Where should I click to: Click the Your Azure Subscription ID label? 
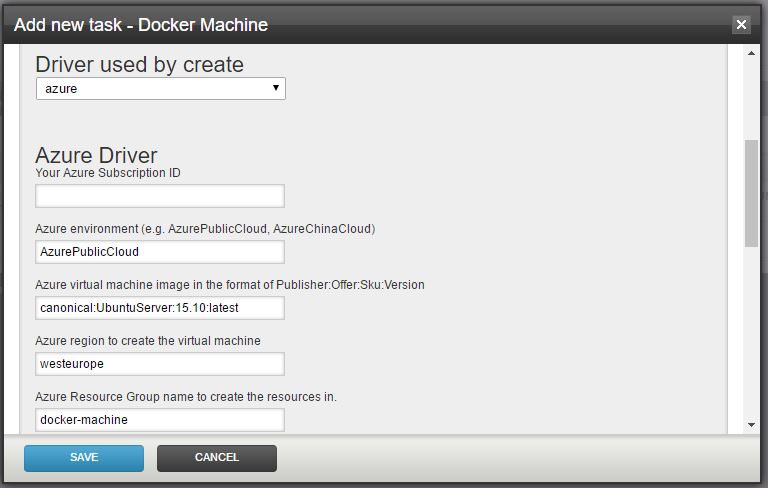point(108,172)
